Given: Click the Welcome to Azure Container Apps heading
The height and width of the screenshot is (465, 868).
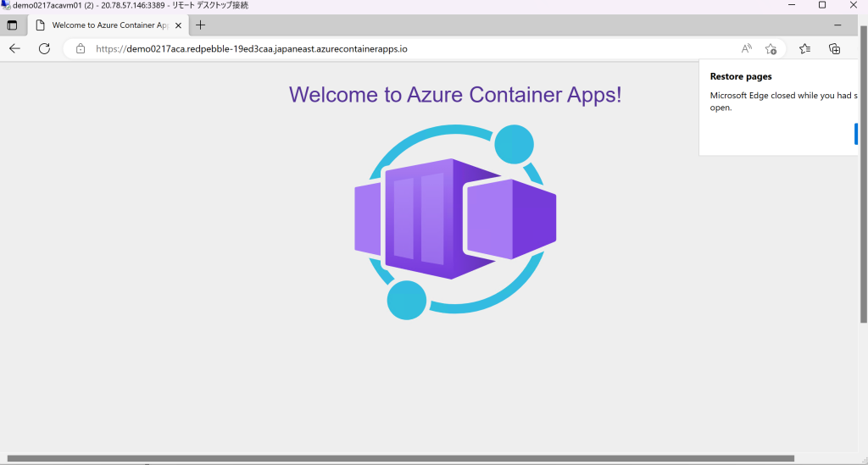Looking at the screenshot, I should pyautogui.click(x=455, y=95).
